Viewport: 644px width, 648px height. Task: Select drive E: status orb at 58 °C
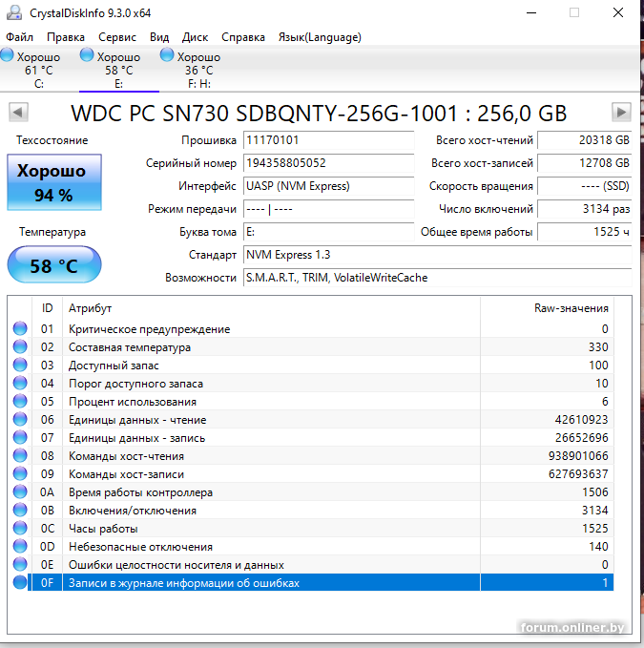coord(88,56)
